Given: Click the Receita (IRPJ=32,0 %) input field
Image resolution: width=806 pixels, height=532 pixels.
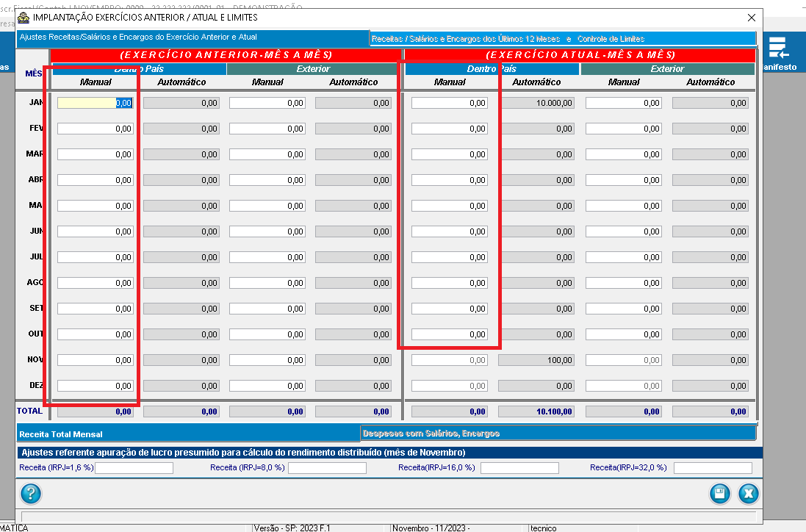Looking at the screenshot, I should pyautogui.click(x=713, y=468).
